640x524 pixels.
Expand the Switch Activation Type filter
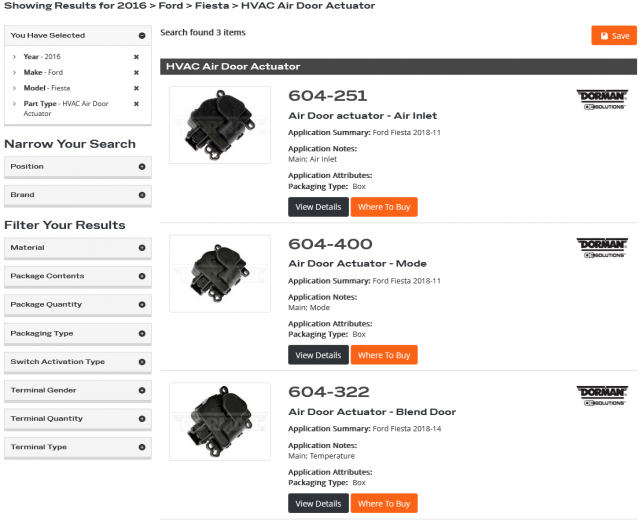(142, 361)
